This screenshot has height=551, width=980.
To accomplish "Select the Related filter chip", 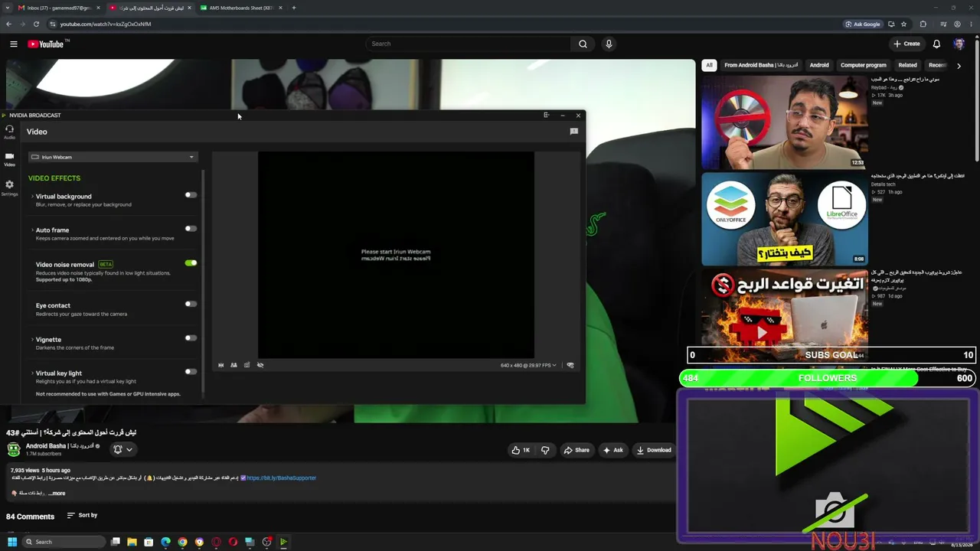I will click(x=907, y=65).
